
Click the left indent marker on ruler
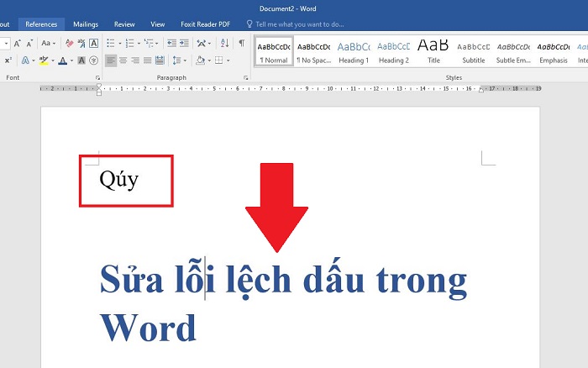click(x=99, y=92)
